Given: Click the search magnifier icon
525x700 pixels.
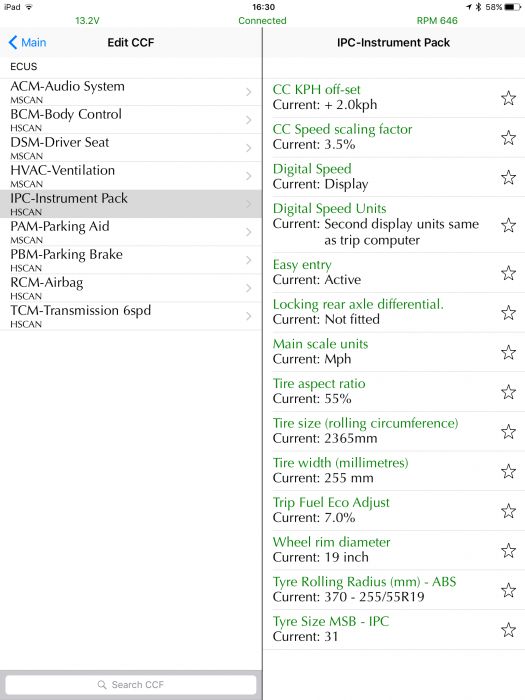Looking at the screenshot, I should point(102,684).
